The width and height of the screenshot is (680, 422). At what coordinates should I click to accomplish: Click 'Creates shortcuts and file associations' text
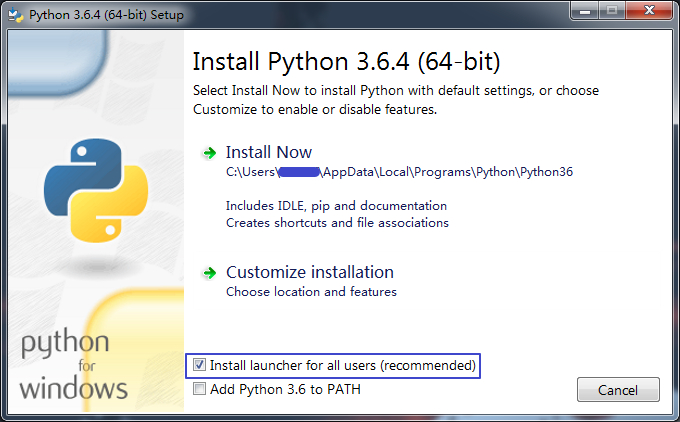tap(337, 222)
